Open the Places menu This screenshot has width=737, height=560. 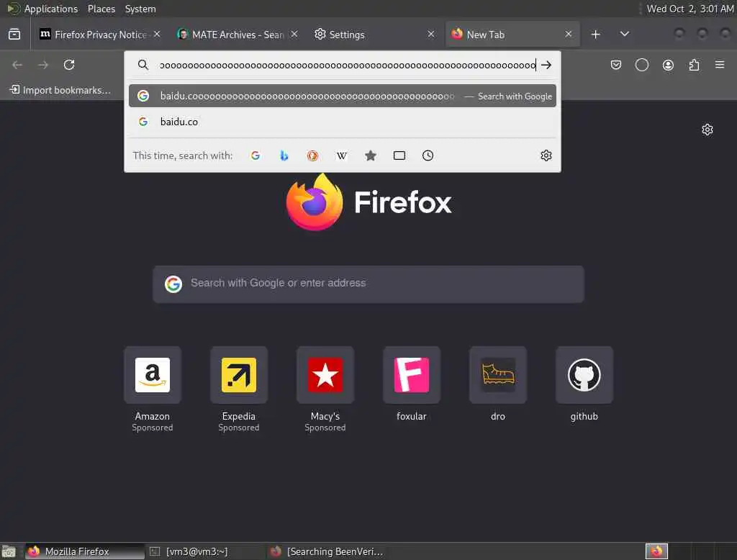tap(101, 9)
